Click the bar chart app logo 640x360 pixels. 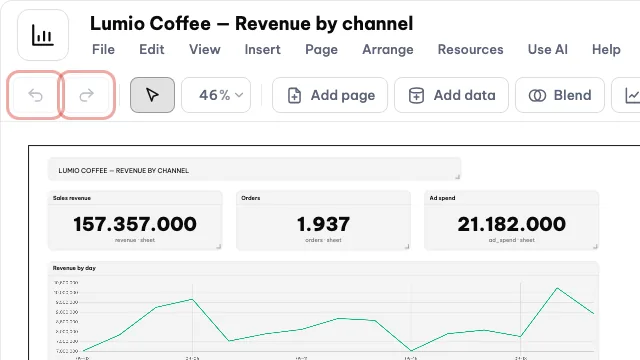click(x=43, y=35)
